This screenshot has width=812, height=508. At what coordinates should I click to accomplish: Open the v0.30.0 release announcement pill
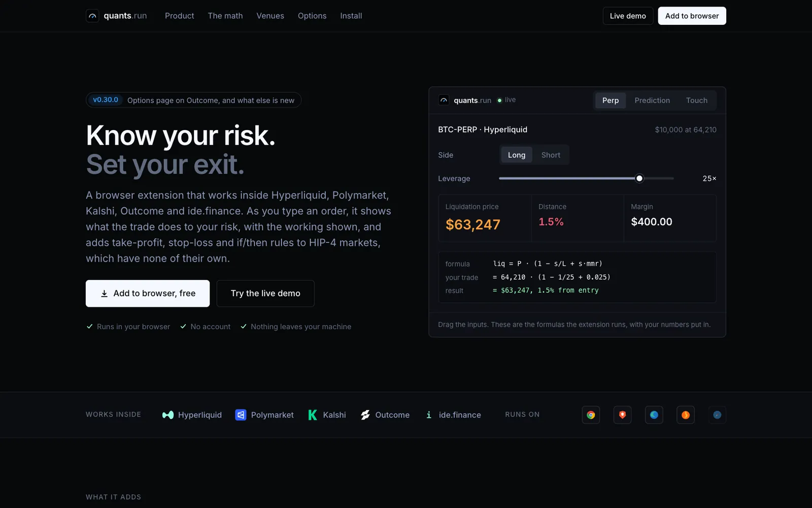194,100
